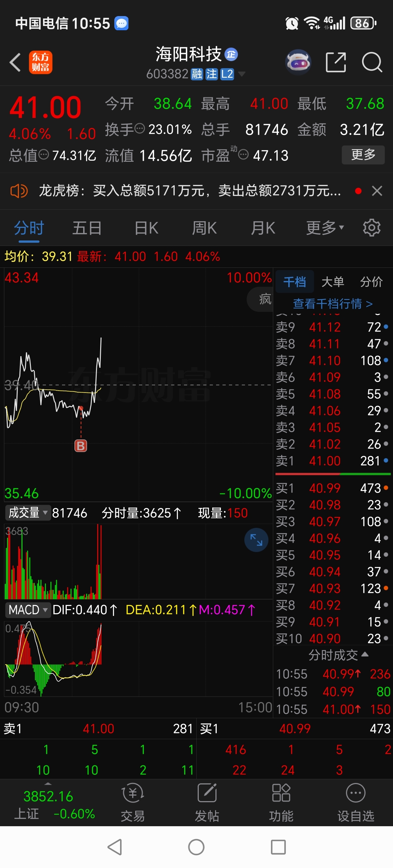Select the 卖7 41.10 order row

pyautogui.click(x=332, y=360)
